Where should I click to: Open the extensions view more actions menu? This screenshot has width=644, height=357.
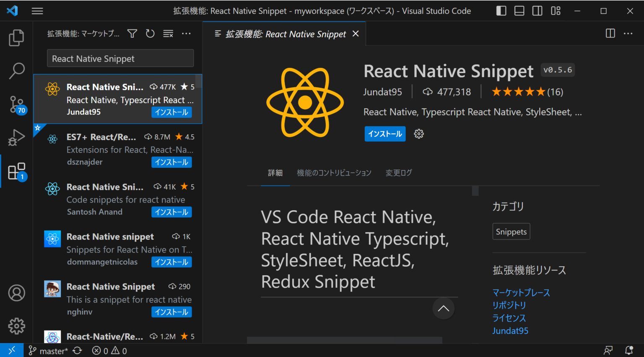coord(186,33)
